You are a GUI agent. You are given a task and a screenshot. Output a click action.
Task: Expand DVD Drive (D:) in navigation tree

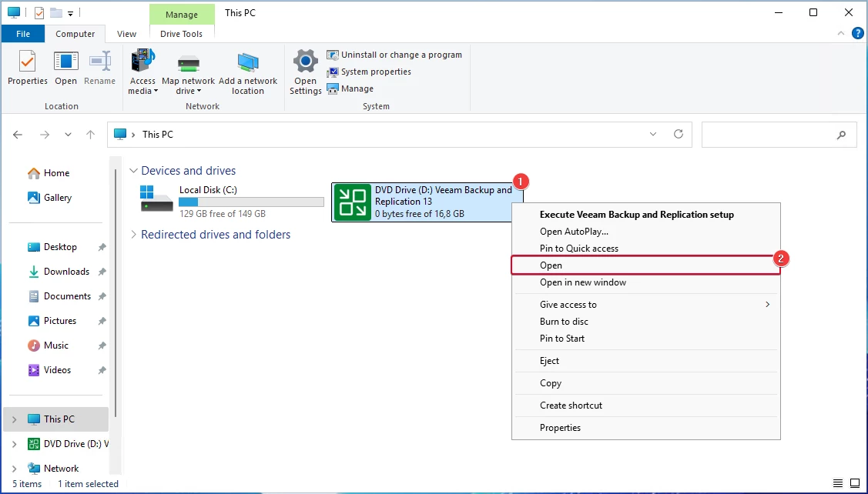point(15,444)
